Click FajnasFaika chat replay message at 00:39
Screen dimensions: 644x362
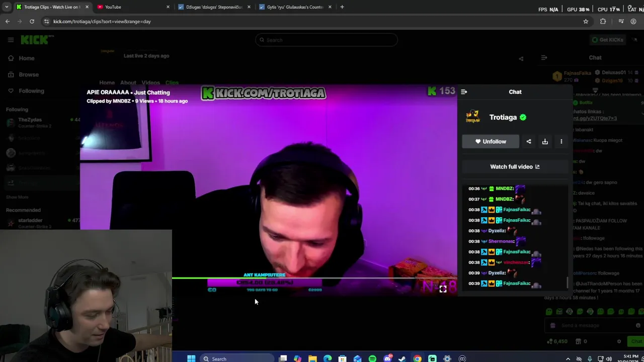(506, 284)
